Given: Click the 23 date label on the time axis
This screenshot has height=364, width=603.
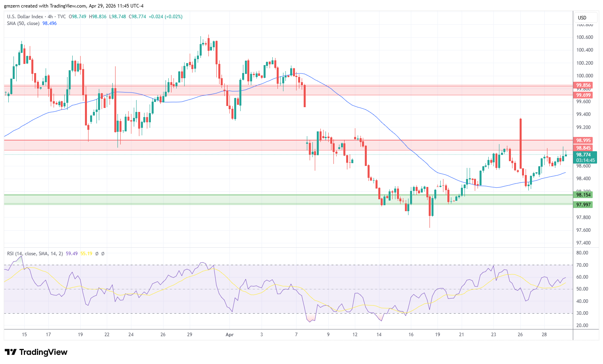Looking at the screenshot, I should coord(493,335).
